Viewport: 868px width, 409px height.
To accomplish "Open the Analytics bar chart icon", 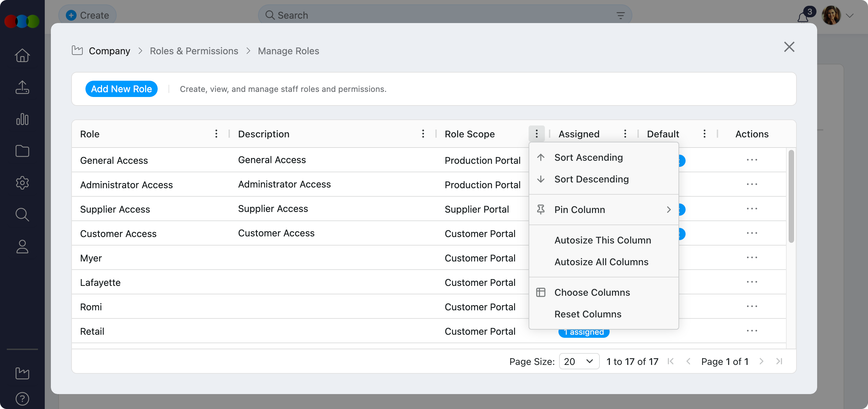I will [x=22, y=119].
